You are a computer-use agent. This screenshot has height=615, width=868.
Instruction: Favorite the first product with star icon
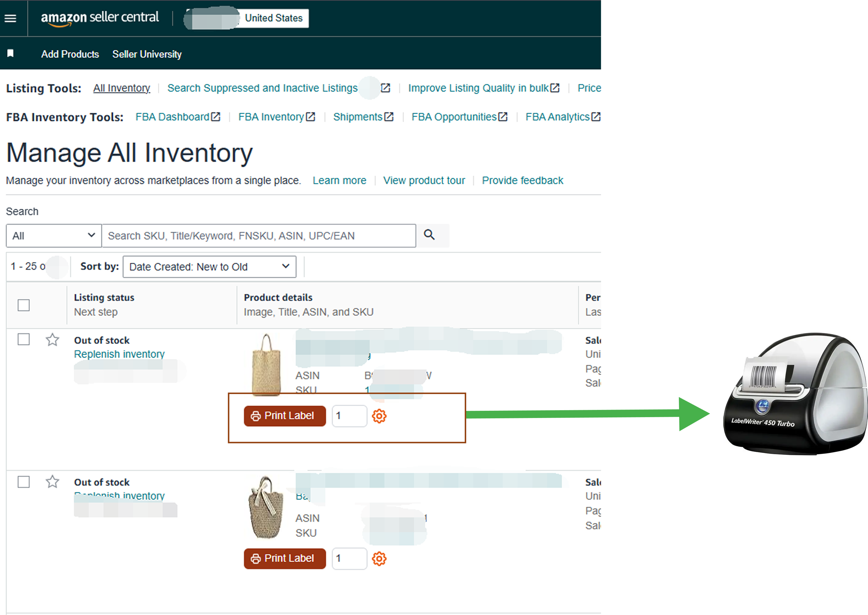[52, 339]
